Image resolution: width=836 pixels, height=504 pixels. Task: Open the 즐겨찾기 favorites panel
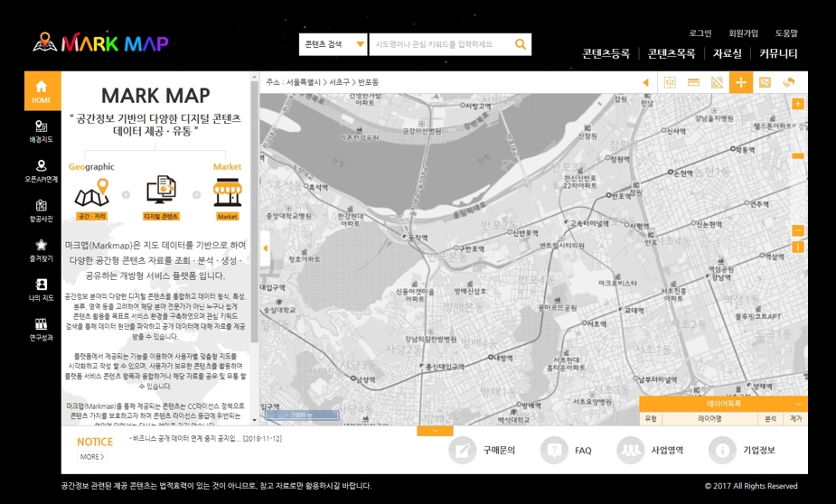pos(41,250)
